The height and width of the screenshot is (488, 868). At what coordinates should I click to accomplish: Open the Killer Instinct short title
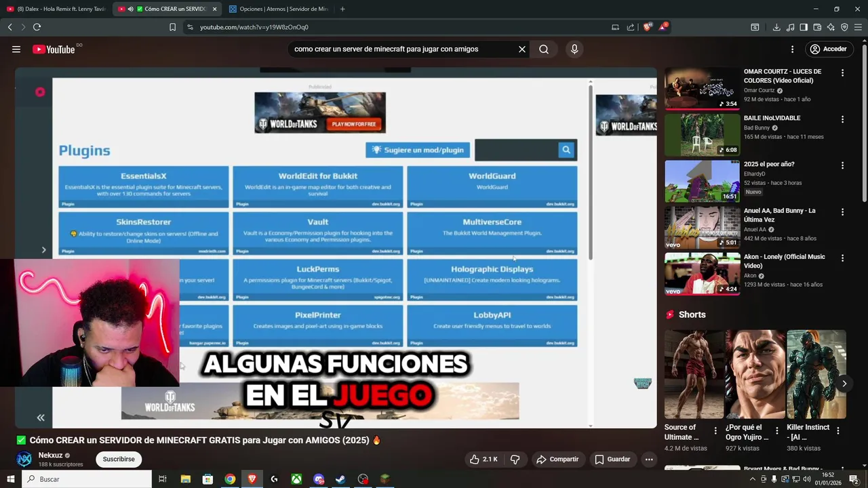pyautogui.click(x=808, y=432)
